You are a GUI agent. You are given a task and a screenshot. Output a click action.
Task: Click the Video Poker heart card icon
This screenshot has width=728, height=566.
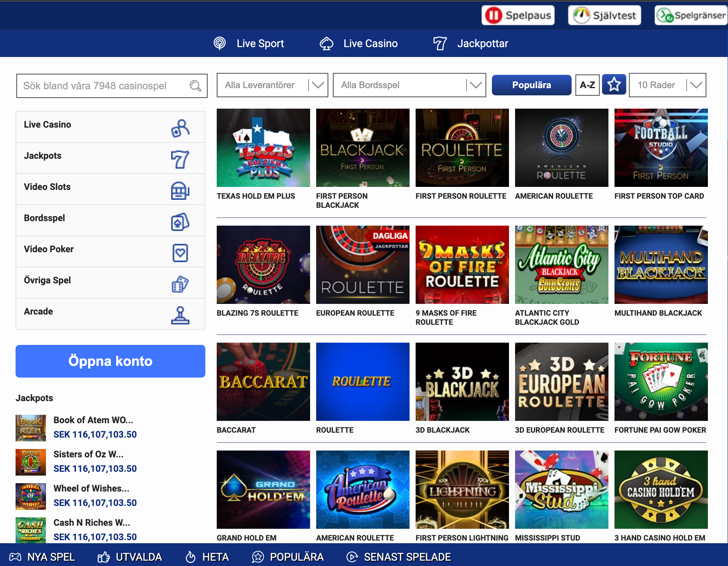click(x=180, y=253)
